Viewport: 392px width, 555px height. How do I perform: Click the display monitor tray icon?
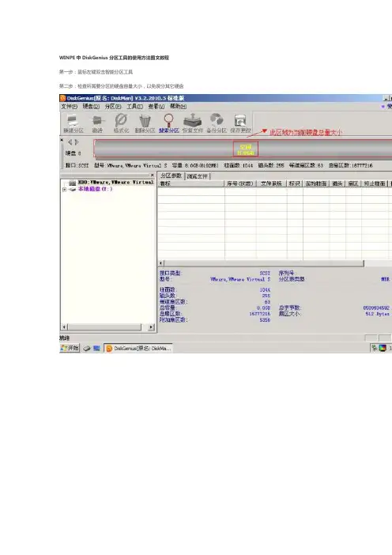tap(383, 349)
